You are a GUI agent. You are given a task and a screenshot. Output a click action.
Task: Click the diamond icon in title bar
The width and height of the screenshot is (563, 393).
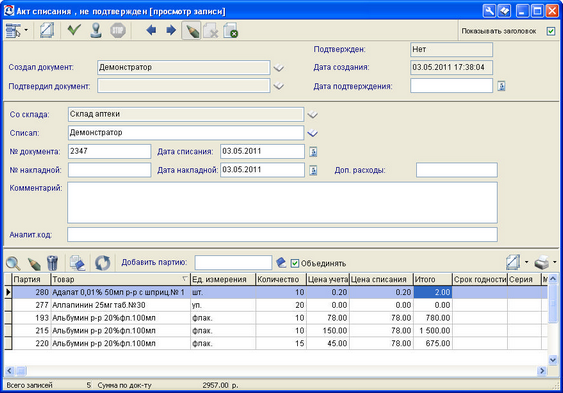pos(504,11)
